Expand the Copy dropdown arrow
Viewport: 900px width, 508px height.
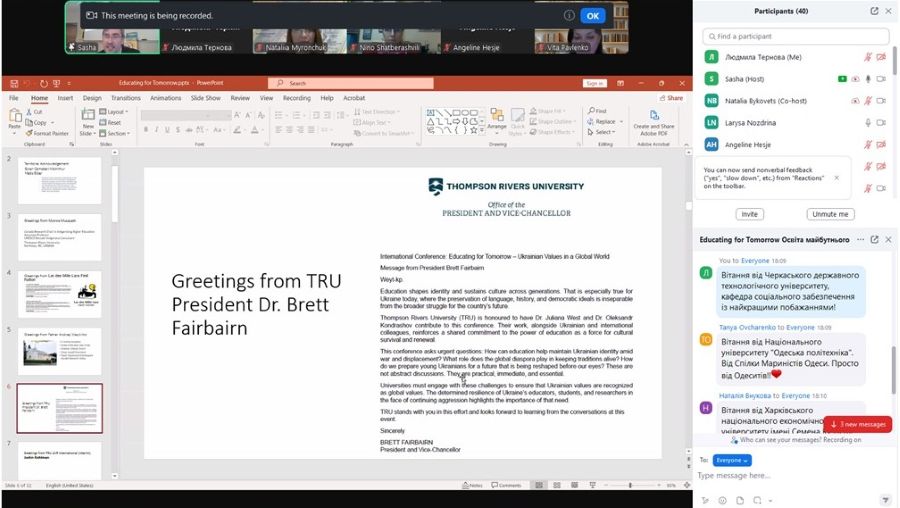click(x=52, y=123)
